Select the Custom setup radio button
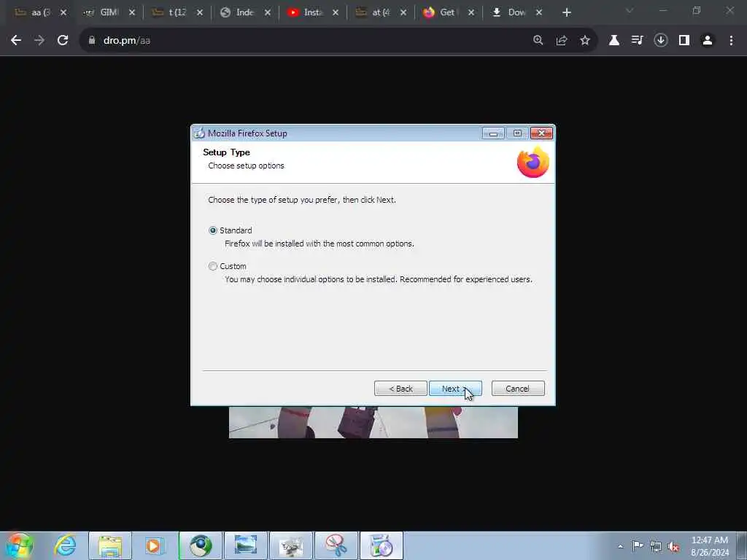The height and width of the screenshot is (560, 747). point(213,266)
